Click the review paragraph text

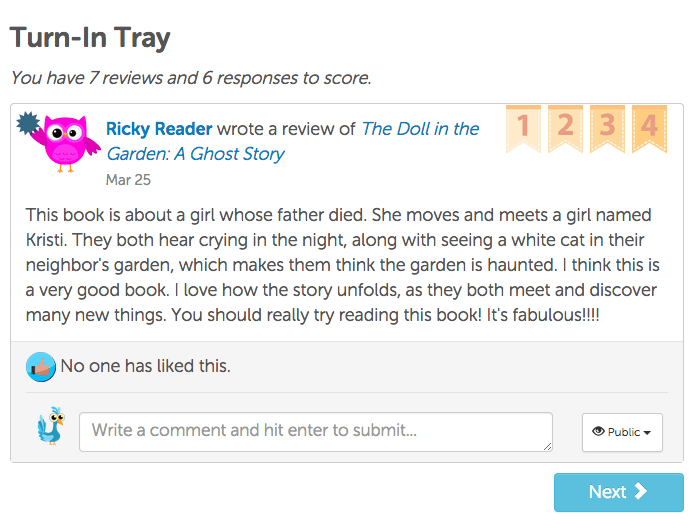pos(340,264)
